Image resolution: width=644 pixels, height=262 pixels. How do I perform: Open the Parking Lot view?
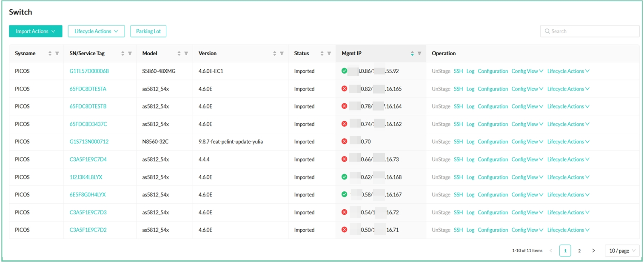[148, 31]
